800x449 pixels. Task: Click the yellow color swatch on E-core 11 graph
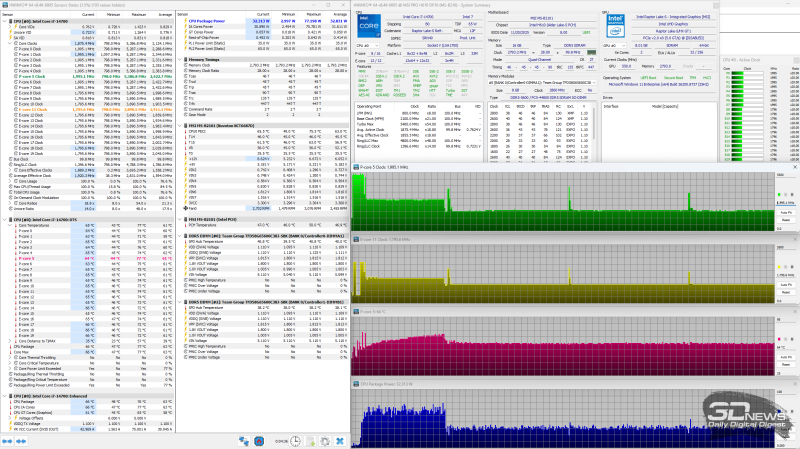(x=780, y=267)
